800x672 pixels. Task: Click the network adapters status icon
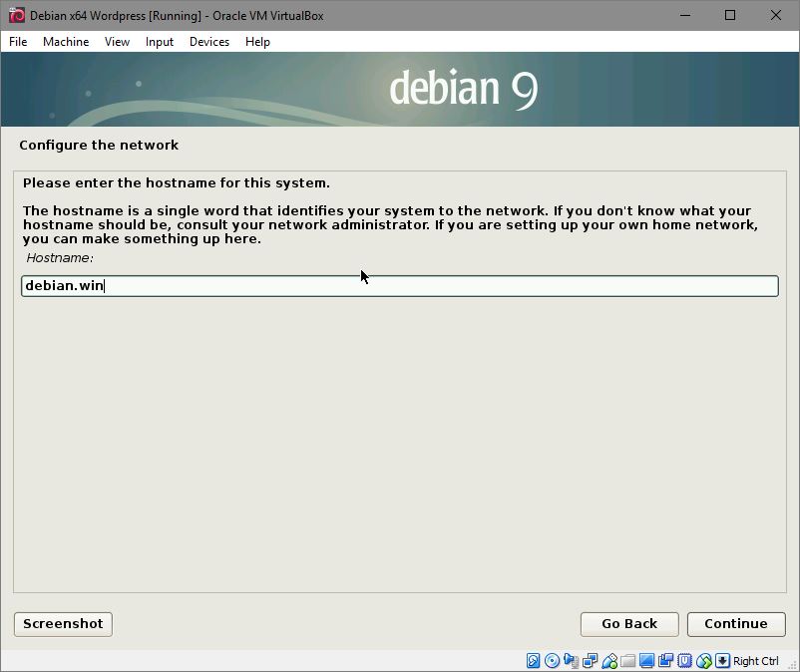590,661
